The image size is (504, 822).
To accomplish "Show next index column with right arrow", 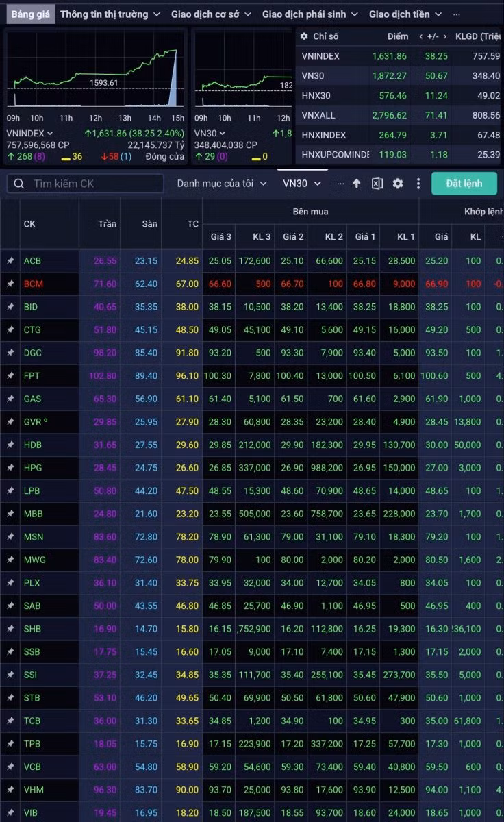I will tap(445, 36).
